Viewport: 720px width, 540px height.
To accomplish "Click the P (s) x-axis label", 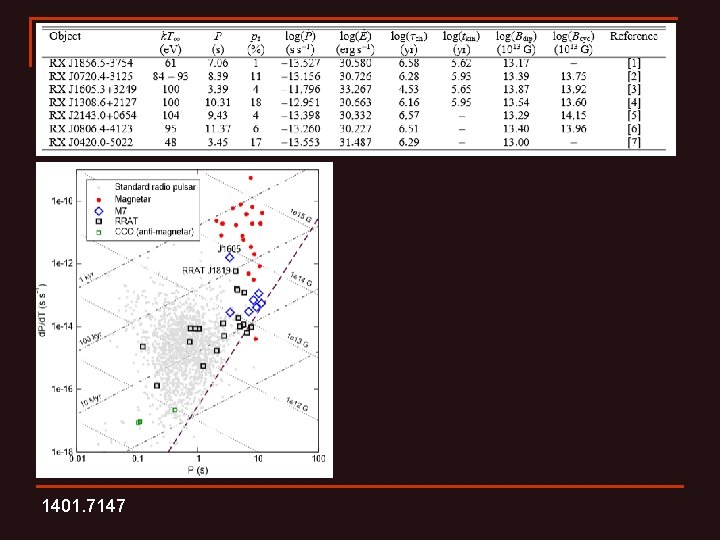I will pyautogui.click(x=198, y=470).
